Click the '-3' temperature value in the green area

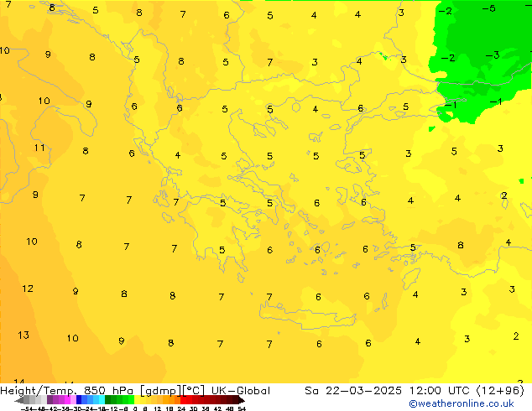click(x=493, y=55)
